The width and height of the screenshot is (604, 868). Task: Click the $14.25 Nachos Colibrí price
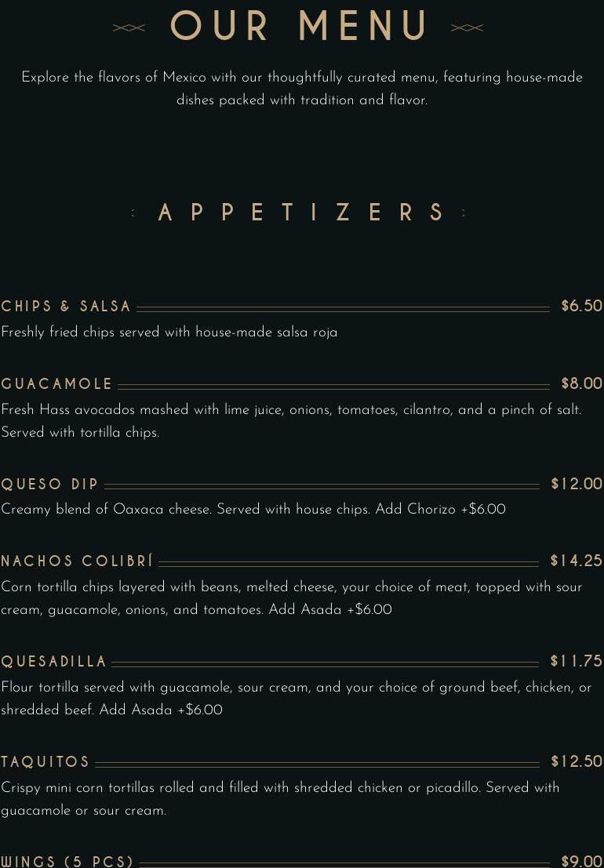tap(577, 561)
